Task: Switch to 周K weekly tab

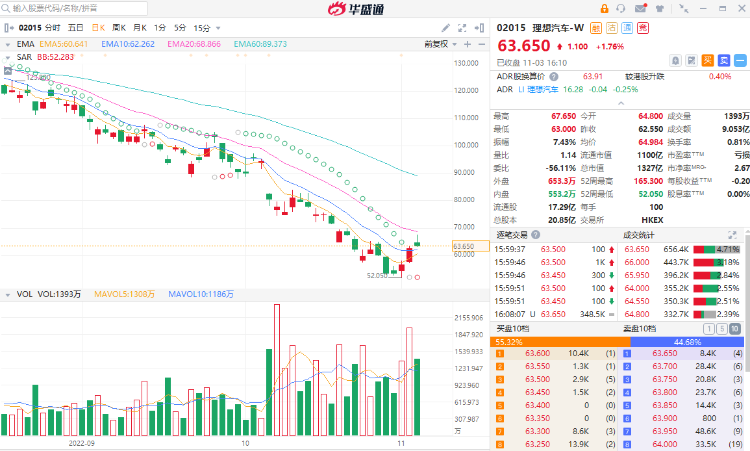Action: 119,28
